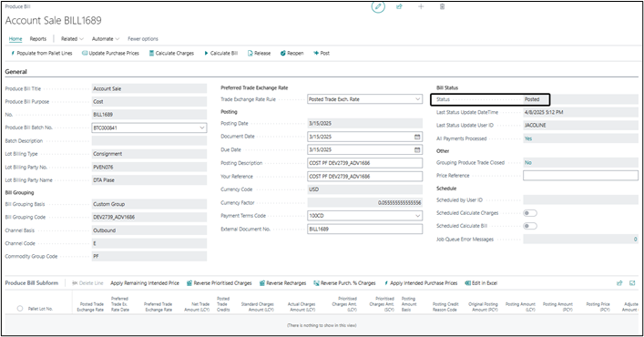Click the share icon in header
The width and height of the screenshot is (644, 337).
(x=399, y=6)
